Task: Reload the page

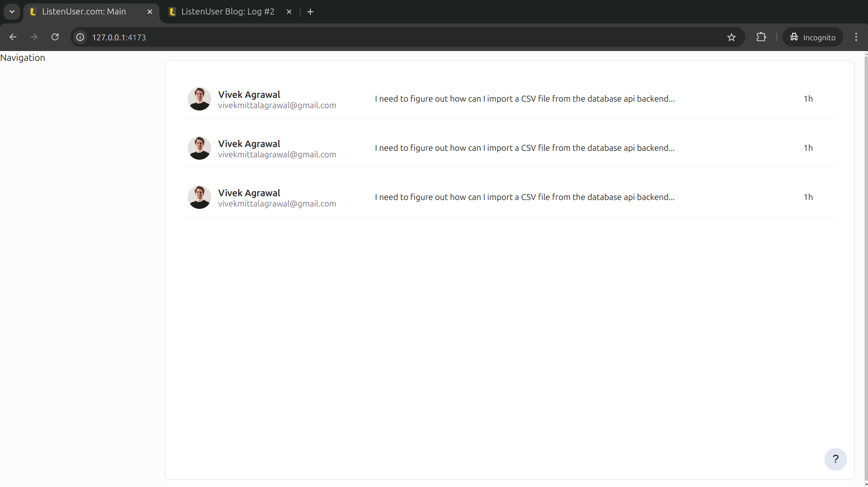Action: (55, 37)
